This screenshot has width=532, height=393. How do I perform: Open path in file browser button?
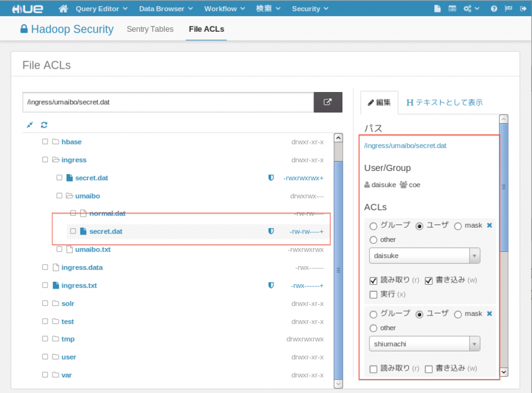pos(328,102)
